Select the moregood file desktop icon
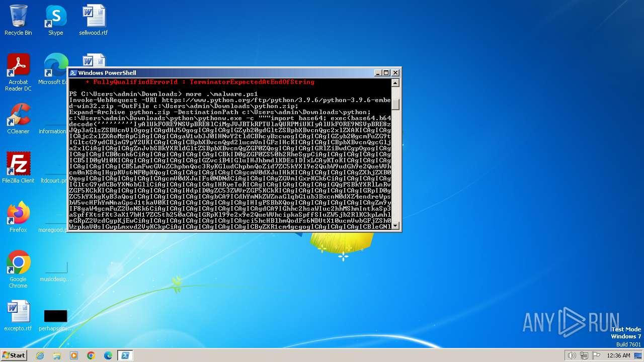This screenshot has height=362, width=644. (53, 230)
